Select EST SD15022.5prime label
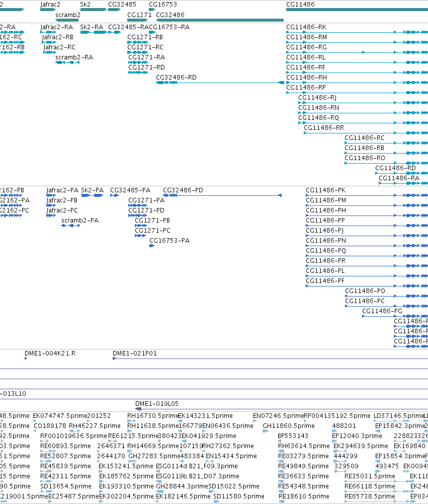This screenshot has height=504, width=428. [x=234, y=486]
